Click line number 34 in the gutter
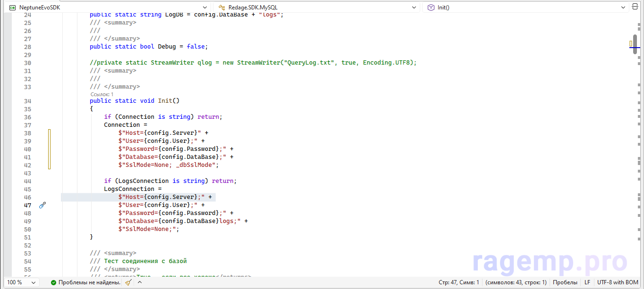Viewport: 644px width, 289px height. point(27,101)
